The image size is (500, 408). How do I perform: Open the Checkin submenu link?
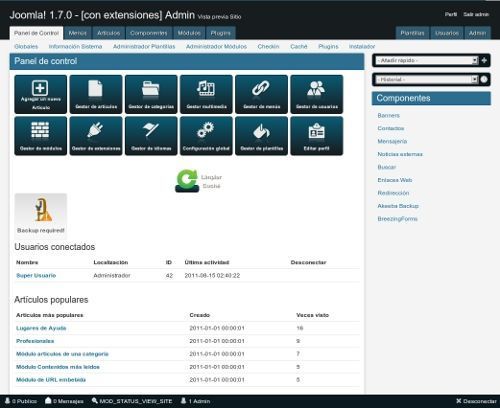click(268, 46)
